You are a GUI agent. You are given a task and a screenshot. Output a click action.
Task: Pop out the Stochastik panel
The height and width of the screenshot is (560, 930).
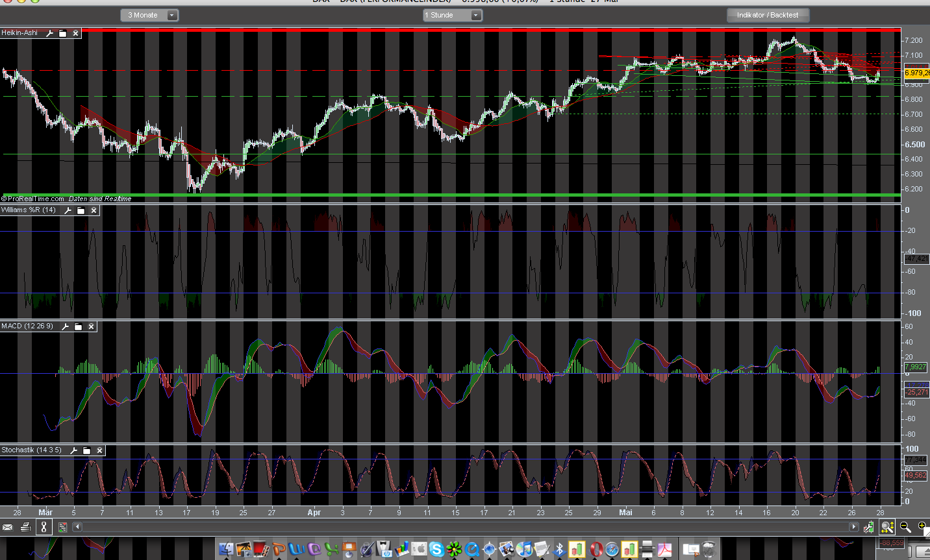coord(87,450)
